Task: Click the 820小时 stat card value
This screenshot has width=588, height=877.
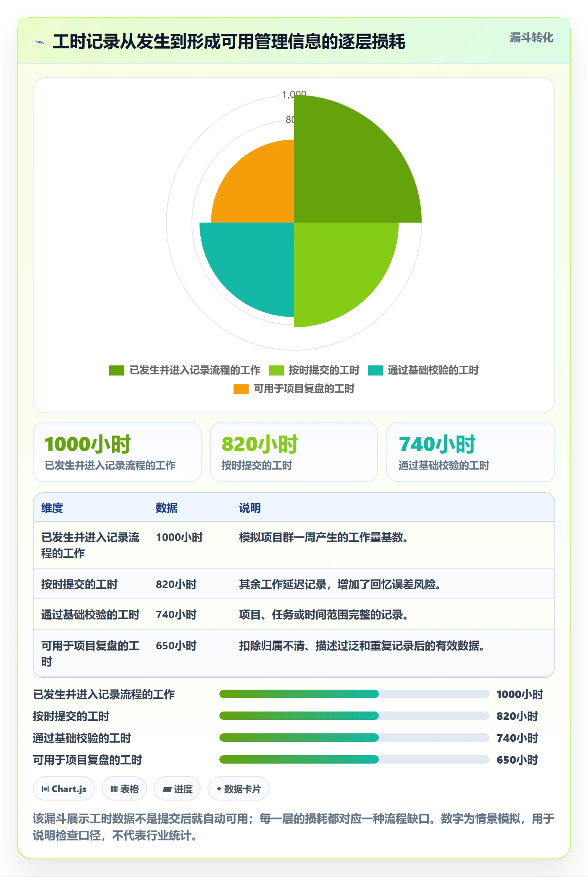Action: click(x=260, y=444)
